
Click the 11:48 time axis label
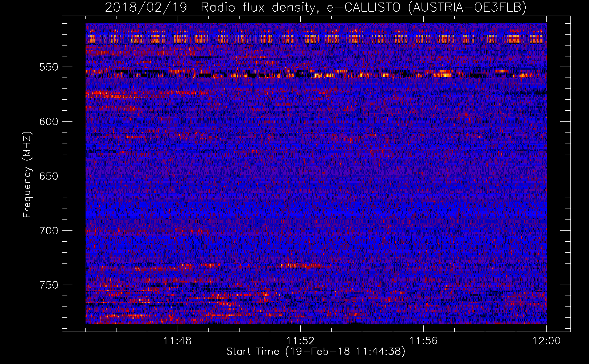click(178, 341)
